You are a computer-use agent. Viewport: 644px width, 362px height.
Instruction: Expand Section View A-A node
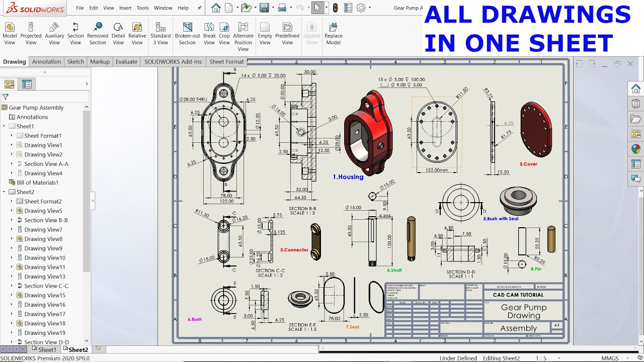pos(12,164)
